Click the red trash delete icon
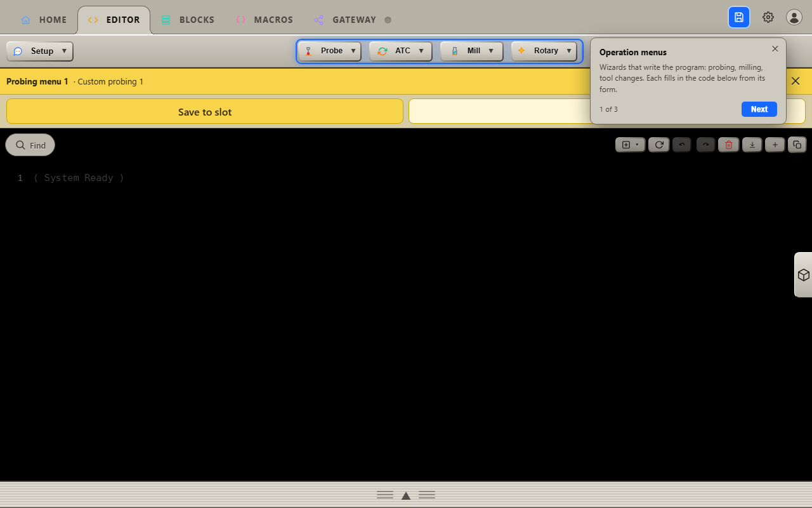 (x=729, y=145)
